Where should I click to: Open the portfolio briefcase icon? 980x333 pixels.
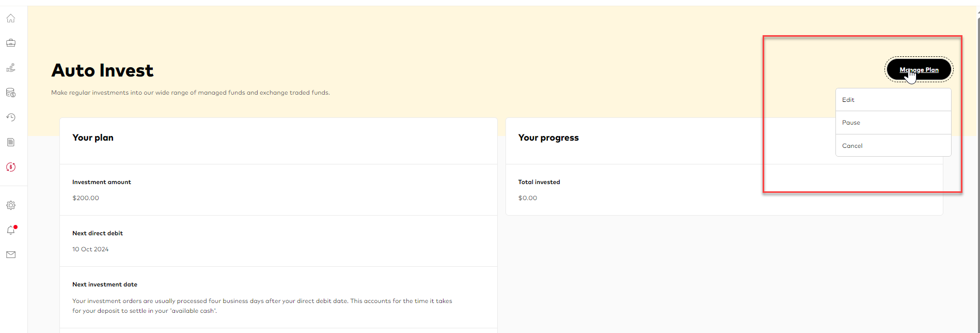11,43
